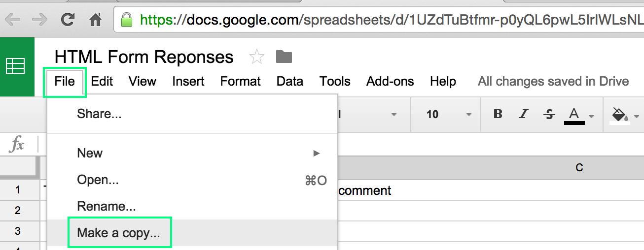Choose Make a copy... from File menu
644x250 pixels.
(119, 233)
